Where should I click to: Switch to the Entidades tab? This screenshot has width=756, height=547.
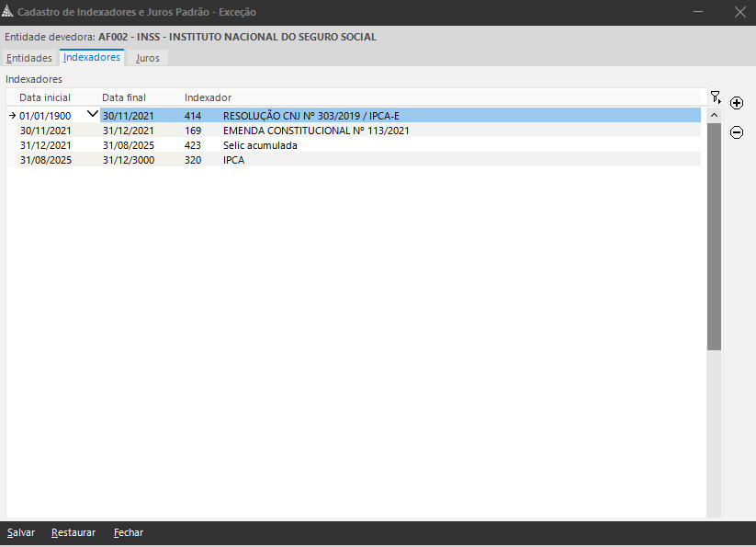[x=29, y=58]
